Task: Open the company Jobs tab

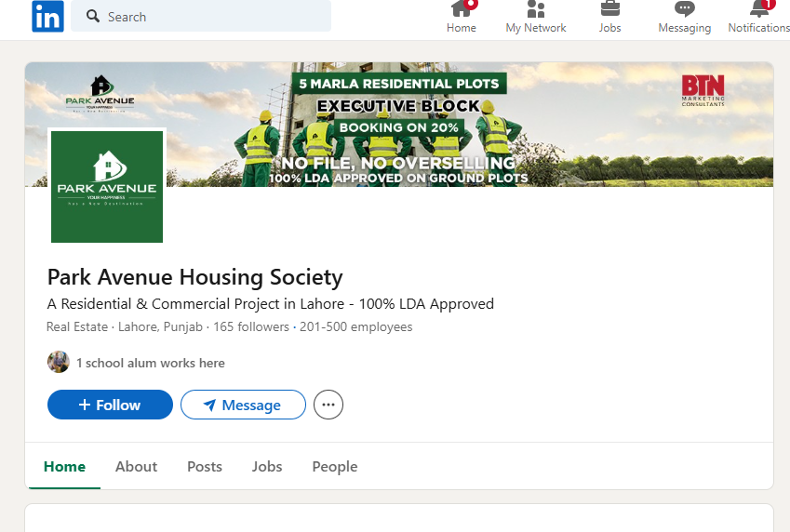Action: (267, 466)
